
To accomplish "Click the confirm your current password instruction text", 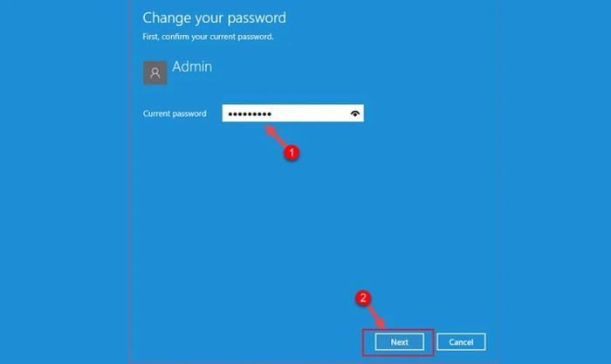I will [208, 37].
